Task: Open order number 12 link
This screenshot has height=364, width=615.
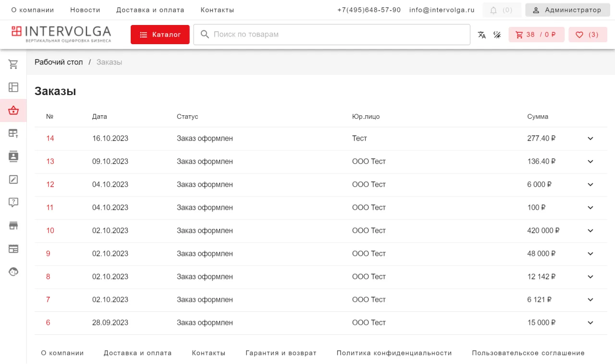Action: [x=50, y=184]
